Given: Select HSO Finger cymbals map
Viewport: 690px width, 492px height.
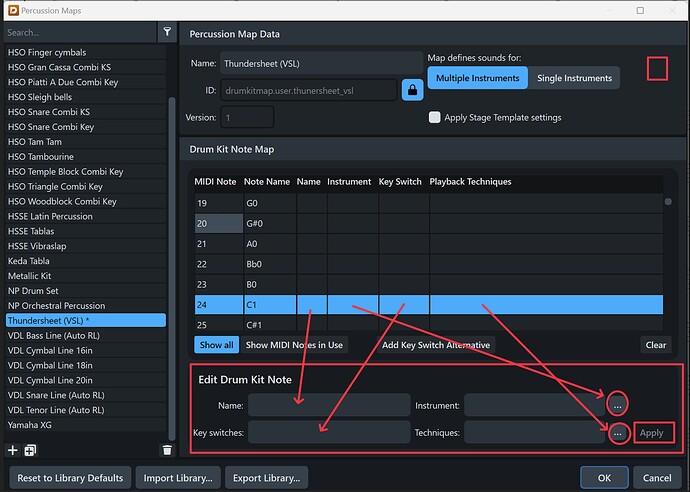Looking at the screenshot, I should (x=86, y=52).
